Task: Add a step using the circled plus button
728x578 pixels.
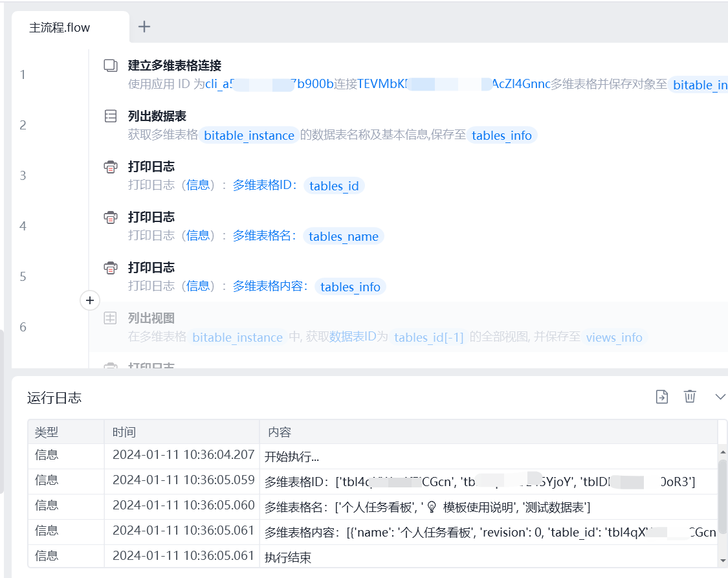Action: 90,300
